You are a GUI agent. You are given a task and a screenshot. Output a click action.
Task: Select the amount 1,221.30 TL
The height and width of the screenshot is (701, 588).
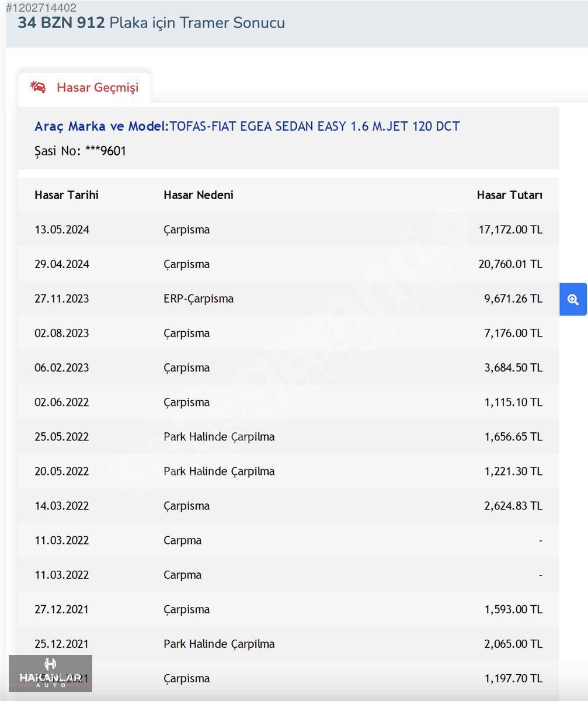[513, 471]
